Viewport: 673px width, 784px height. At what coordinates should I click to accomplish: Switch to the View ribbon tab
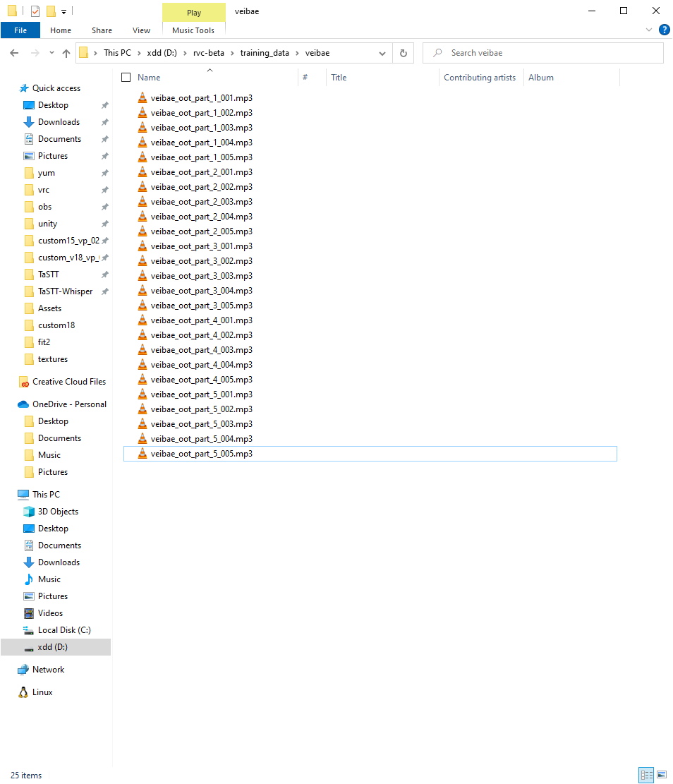141,30
